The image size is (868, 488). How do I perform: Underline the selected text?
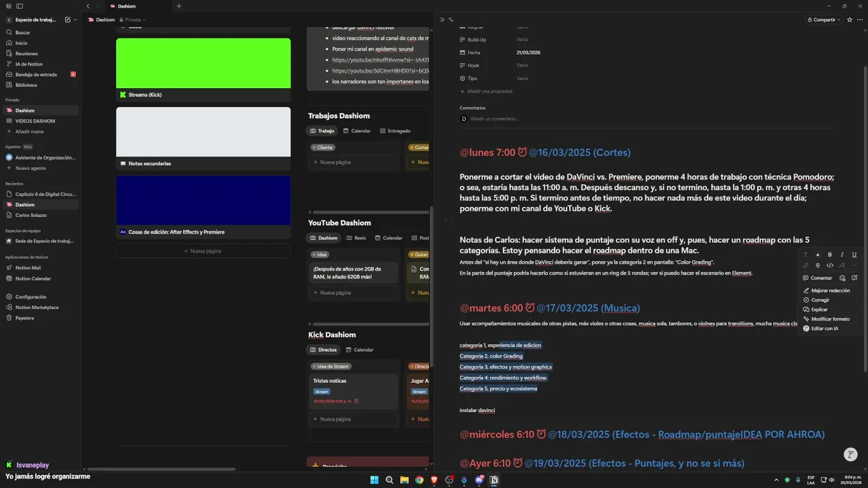click(854, 255)
